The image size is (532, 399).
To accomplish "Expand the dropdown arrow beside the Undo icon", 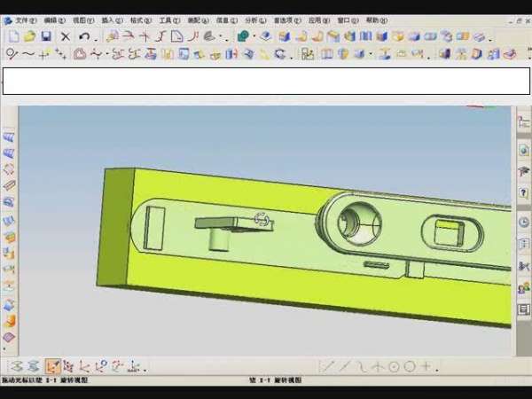I will (95, 36).
